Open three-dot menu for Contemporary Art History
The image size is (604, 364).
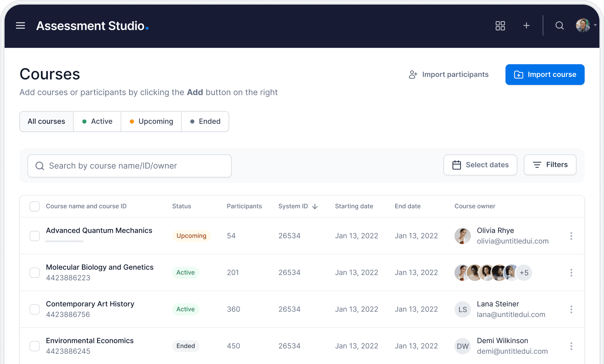[x=571, y=309]
